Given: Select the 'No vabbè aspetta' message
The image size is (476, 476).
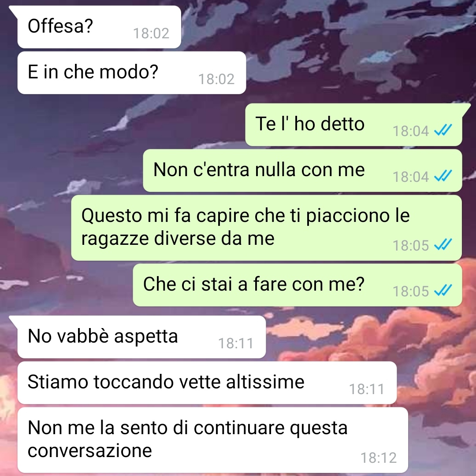Looking at the screenshot, I should point(141,337).
